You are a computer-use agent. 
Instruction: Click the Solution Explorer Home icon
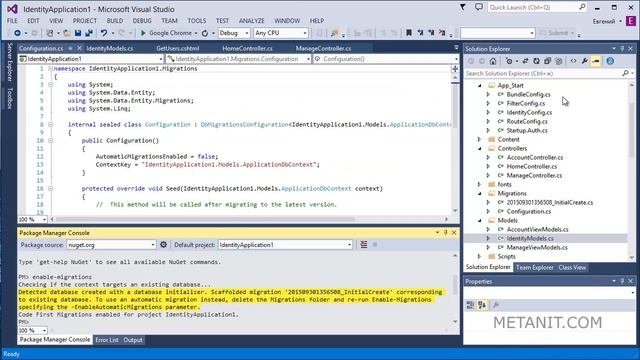[x=493, y=61]
